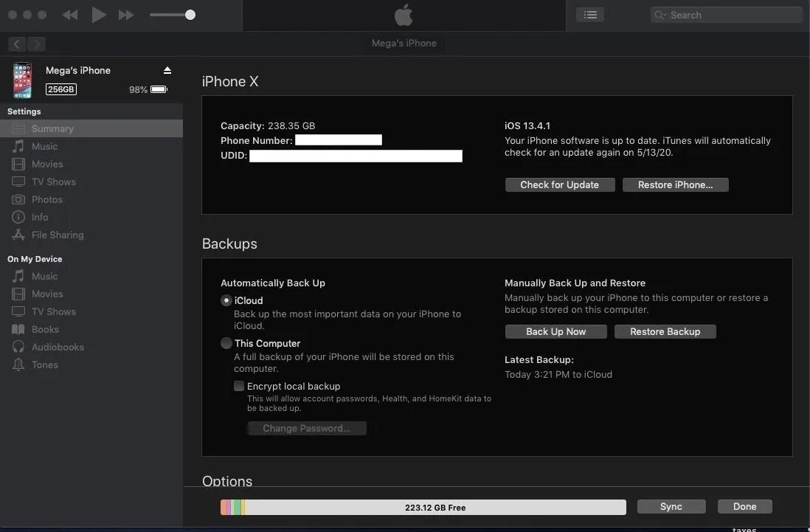Click the monitor icon beside TV Shows under Settings
This screenshot has width=810, height=532.
point(18,182)
